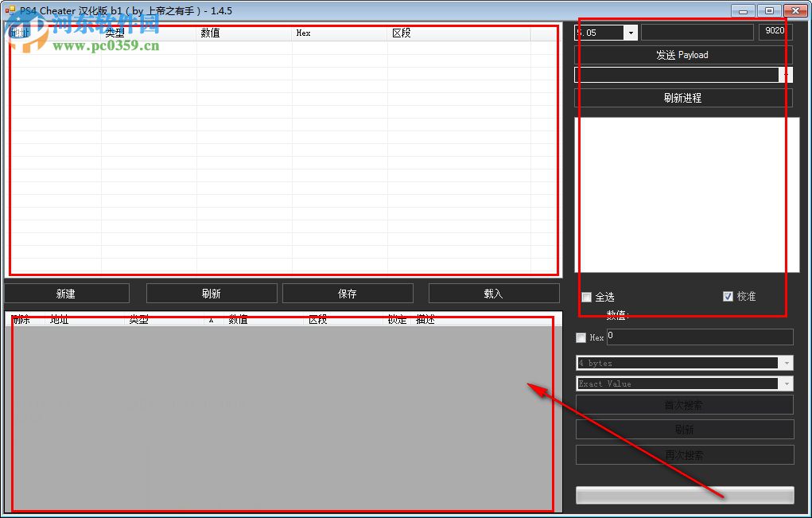
Task: Open the 4 bytes value type dropdown
Action: coord(787,363)
